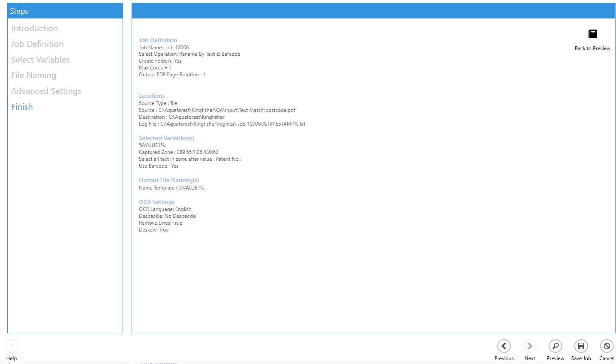
Task: Select the Introduction step
Action: pyautogui.click(x=34, y=28)
